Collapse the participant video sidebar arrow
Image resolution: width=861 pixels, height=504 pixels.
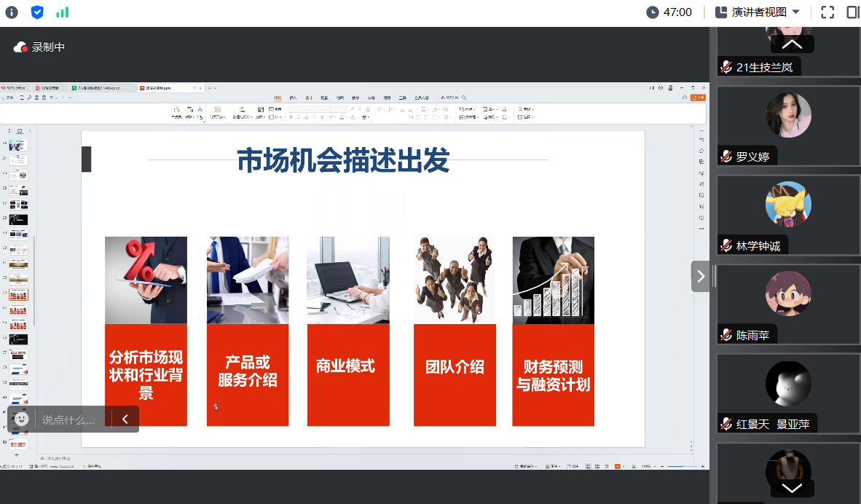coord(701,276)
